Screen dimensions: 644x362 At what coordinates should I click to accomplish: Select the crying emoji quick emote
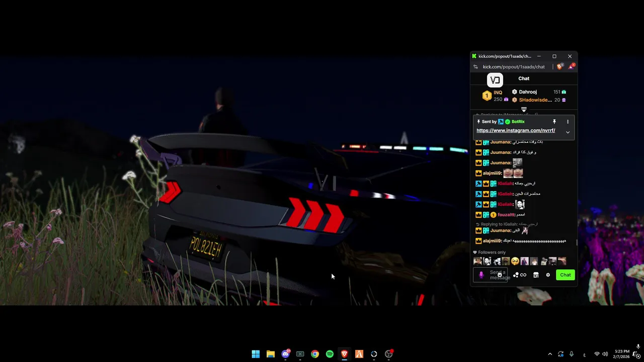click(x=515, y=261)
